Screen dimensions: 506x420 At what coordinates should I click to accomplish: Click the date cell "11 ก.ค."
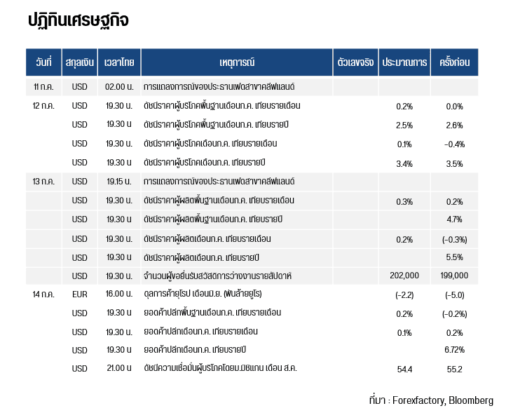coord(43,87)
